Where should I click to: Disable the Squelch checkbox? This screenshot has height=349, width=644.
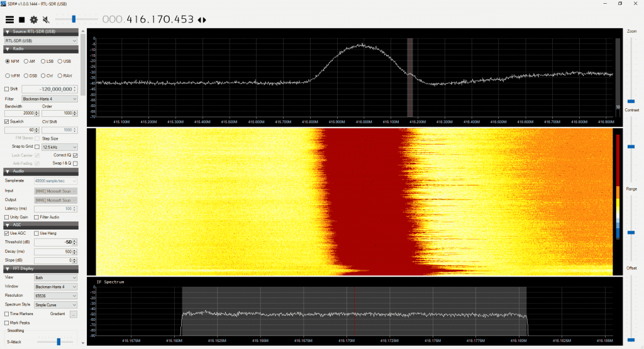pyautogui.click(x=8, y=121)
